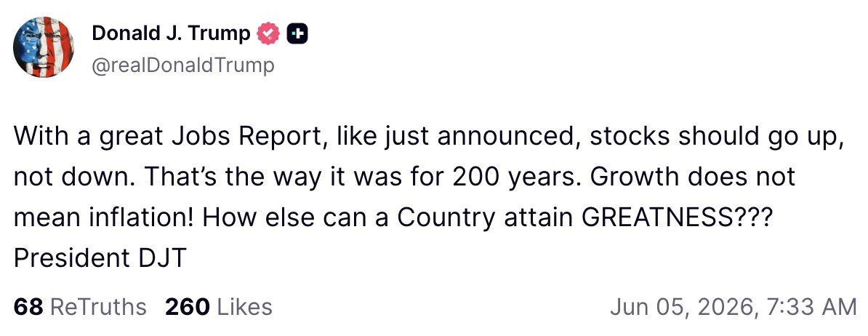Select the number 260 before Likes
868x336 pixels.
click(x=188, y=307)
